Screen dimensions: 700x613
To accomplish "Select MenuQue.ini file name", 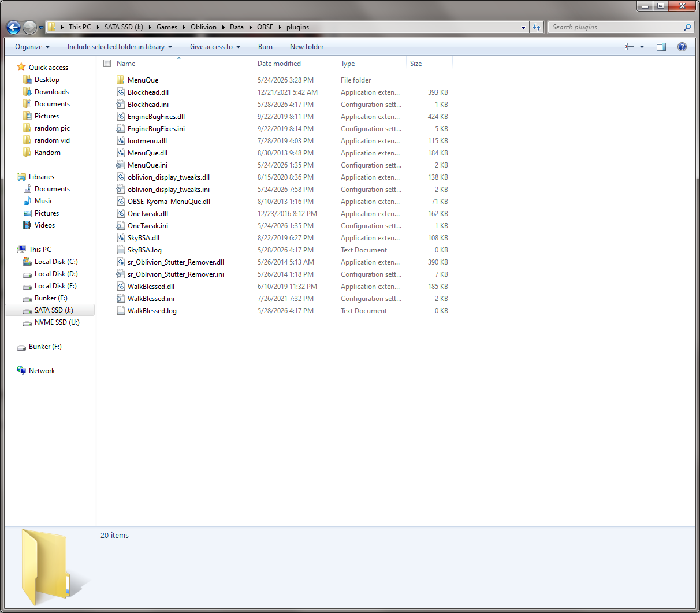I will point(147,165).
